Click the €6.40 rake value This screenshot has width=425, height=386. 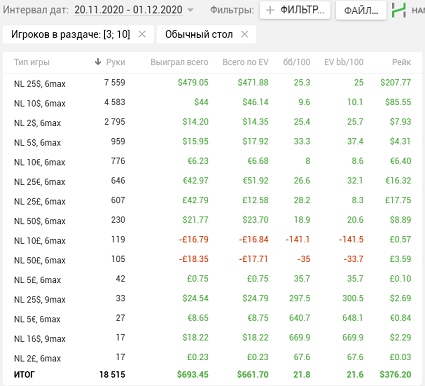[401, 161]
